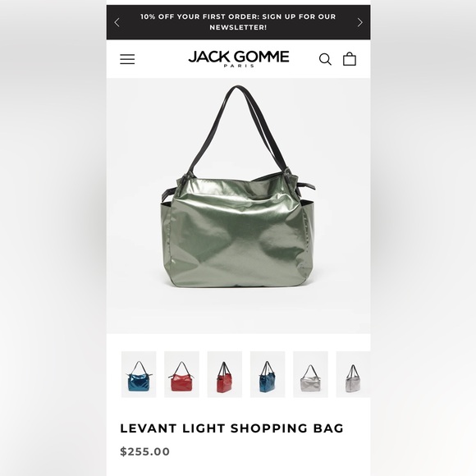This screenshot has width=476, height=476.
Task: Show next announcement with right arrow
Action: pos(360,22)
